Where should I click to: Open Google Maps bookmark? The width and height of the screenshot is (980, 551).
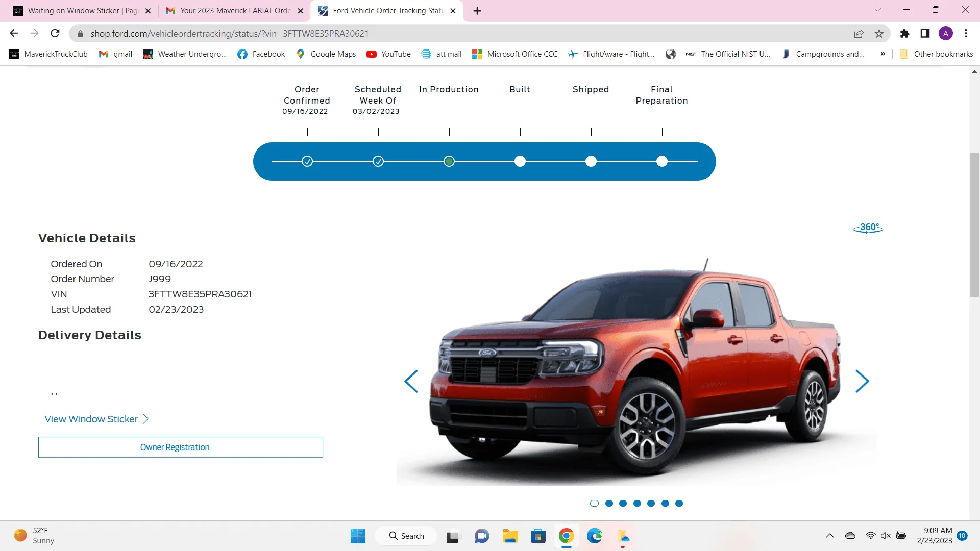pyautogui.click(x=326, y=54)
